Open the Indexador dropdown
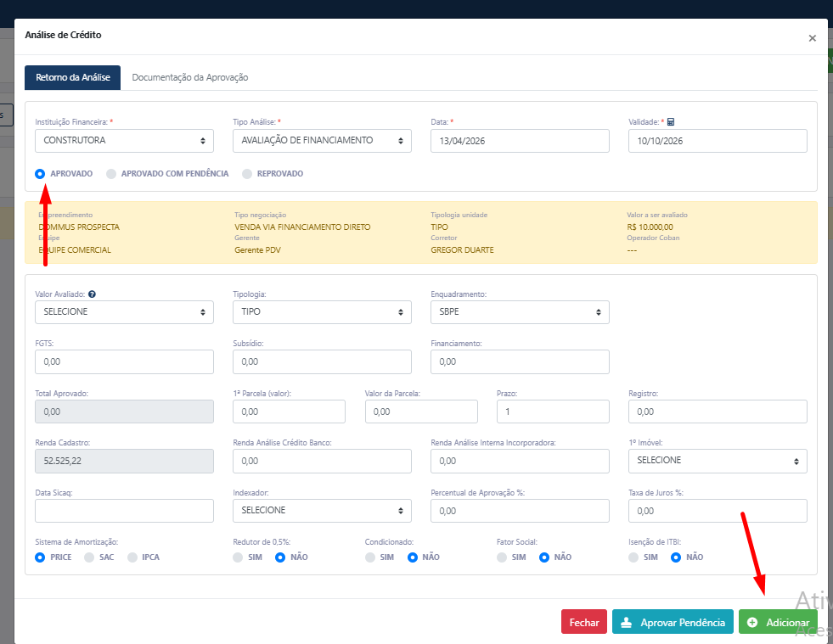 pyautogui.click(x=322, y=511)
